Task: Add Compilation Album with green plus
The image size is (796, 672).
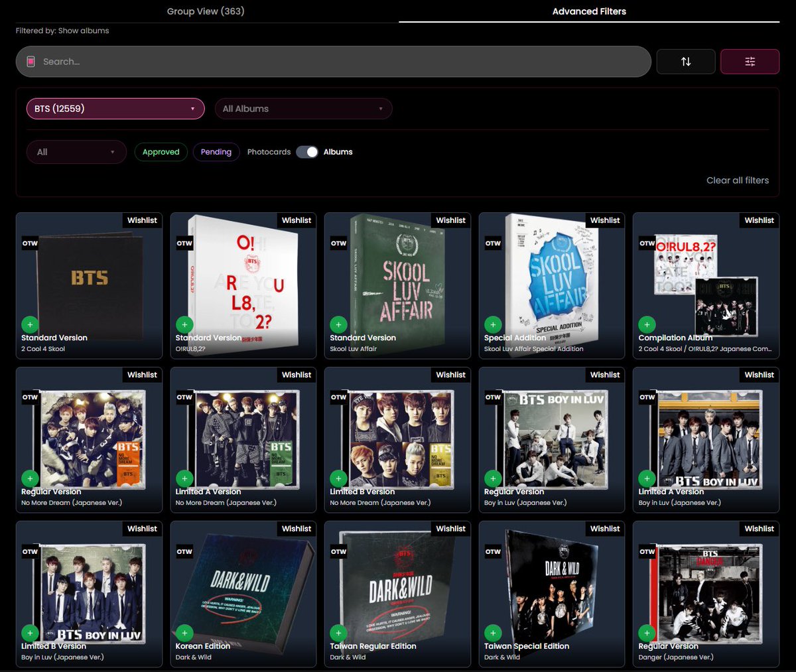Action: click(647, 324)
